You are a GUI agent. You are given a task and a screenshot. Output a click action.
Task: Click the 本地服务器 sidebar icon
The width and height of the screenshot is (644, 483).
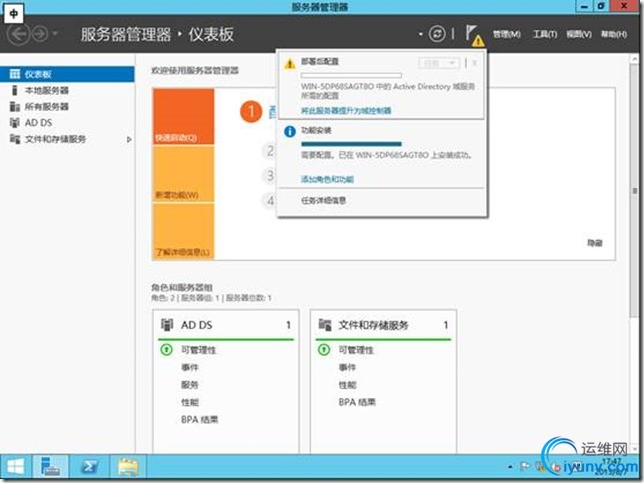click(15, 90)
